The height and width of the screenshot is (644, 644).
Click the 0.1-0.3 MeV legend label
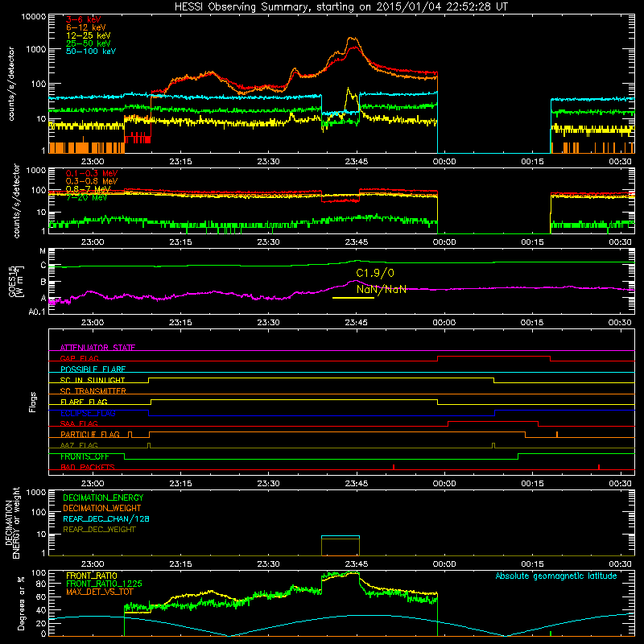coord(92,173)
